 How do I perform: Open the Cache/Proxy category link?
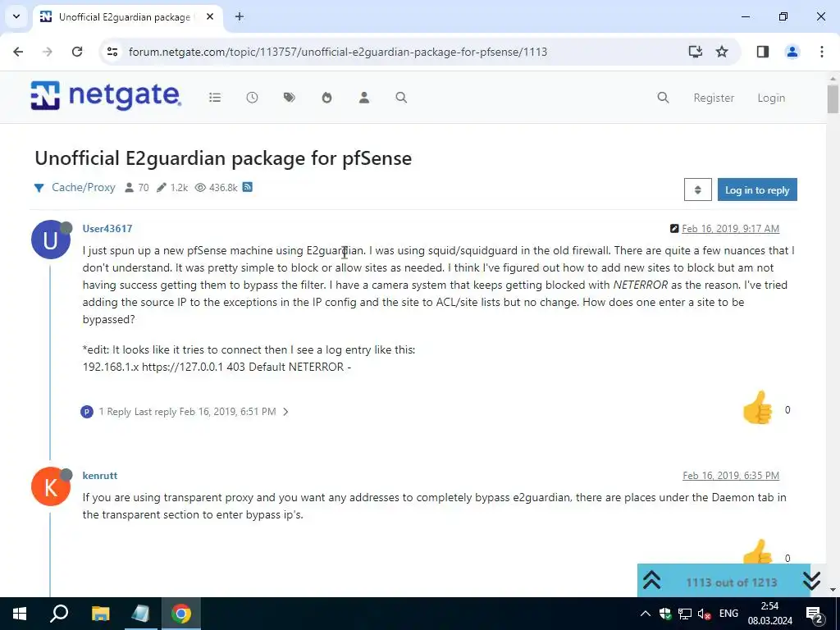tap(83, 188)
